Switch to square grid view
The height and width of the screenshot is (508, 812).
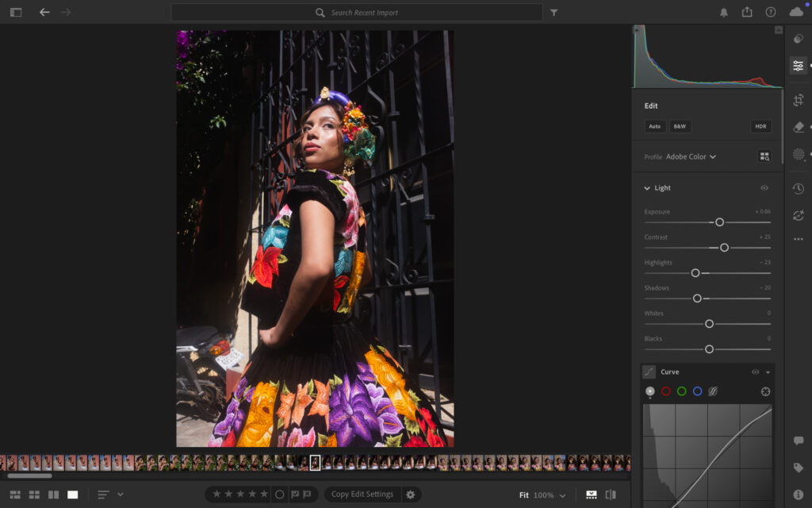34,495
